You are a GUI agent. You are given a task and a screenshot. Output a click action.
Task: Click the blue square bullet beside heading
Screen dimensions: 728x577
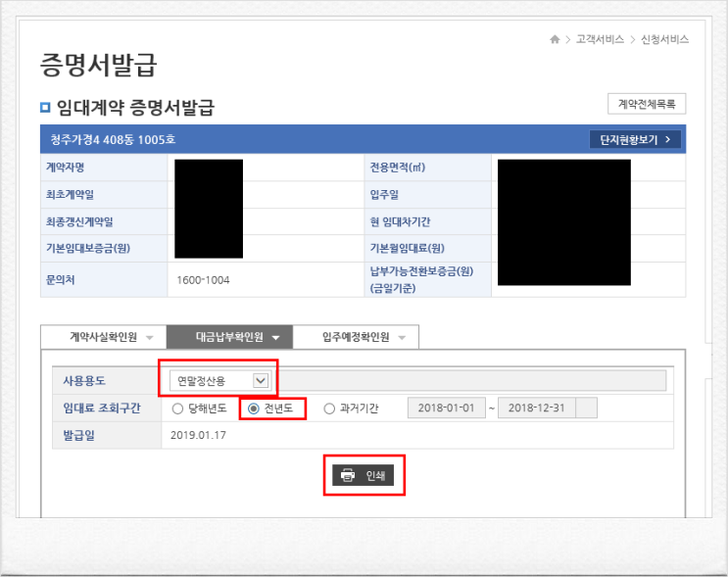pyautogui.click(x=45, y=107)
